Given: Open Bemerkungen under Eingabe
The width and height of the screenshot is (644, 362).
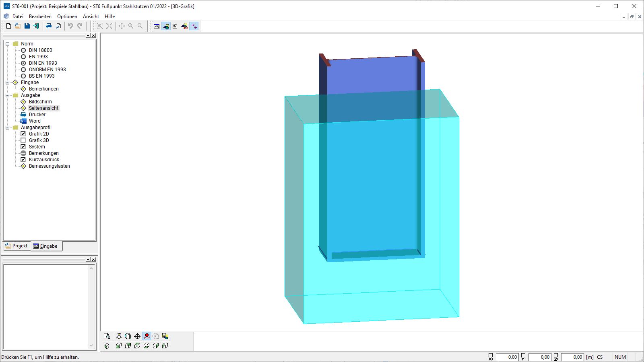Looking at the screenshot, I should [44, 89].
